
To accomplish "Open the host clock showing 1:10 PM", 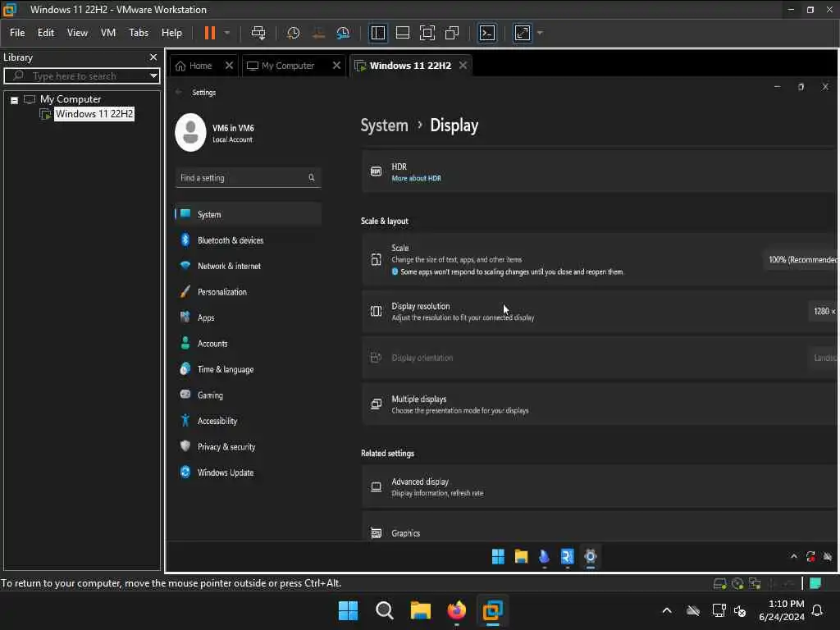I will 782,610.
